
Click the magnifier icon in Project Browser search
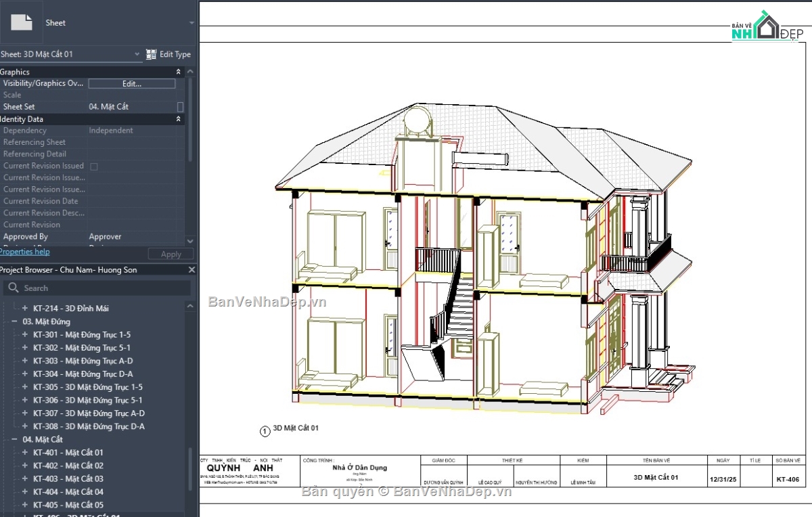pos(12,288)
